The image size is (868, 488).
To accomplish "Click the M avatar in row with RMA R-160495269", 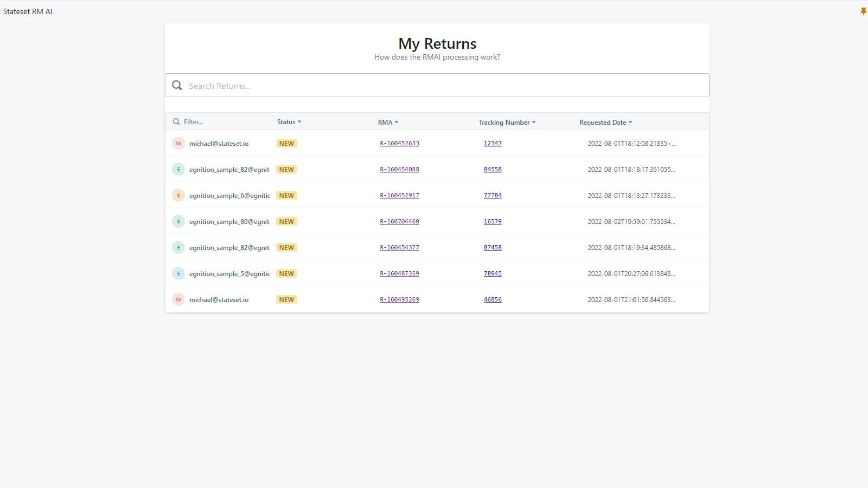I will 178,299.
